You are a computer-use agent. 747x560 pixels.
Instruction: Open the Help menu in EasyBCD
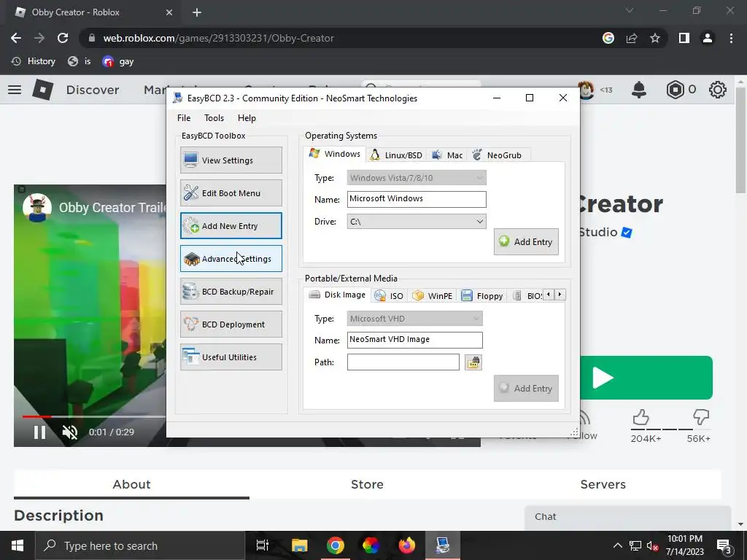[x=247, y=118]
